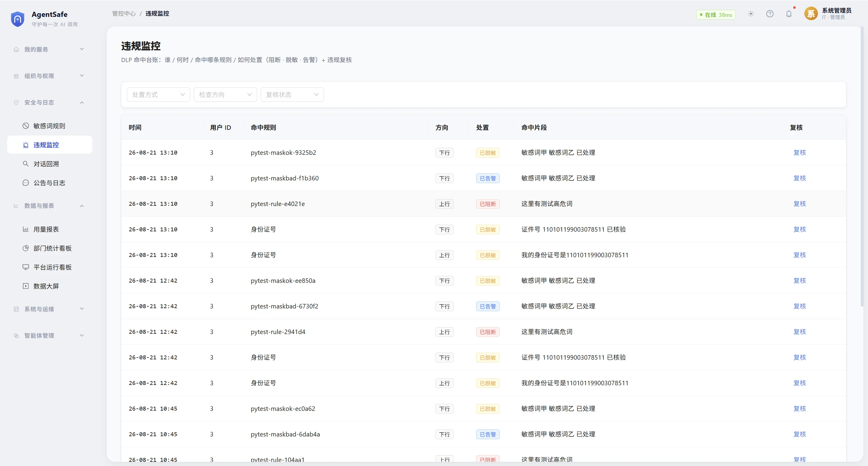
Task: Click the 系统与运维 control icon
Action: pyautogui.click(x=16, y=309)
